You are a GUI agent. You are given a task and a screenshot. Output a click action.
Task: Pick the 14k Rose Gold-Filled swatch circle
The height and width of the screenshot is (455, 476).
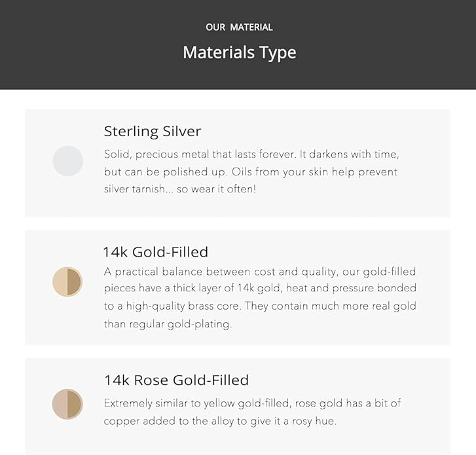tap(67, 404)
